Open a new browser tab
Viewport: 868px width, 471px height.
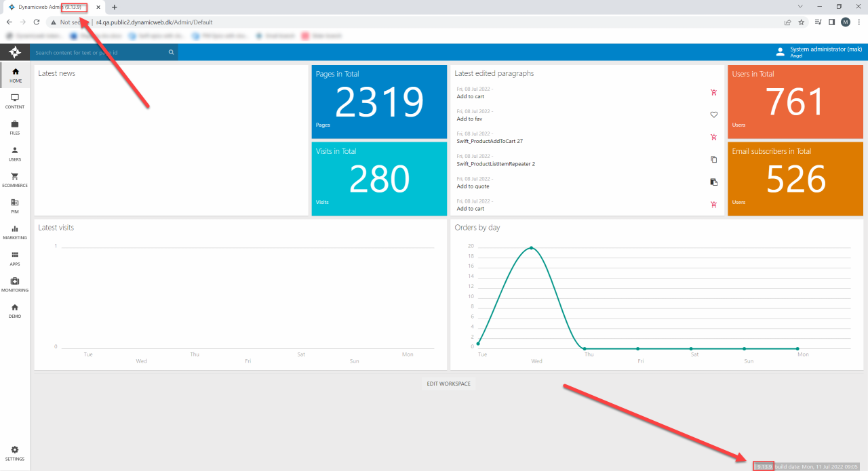pos(114,7)
